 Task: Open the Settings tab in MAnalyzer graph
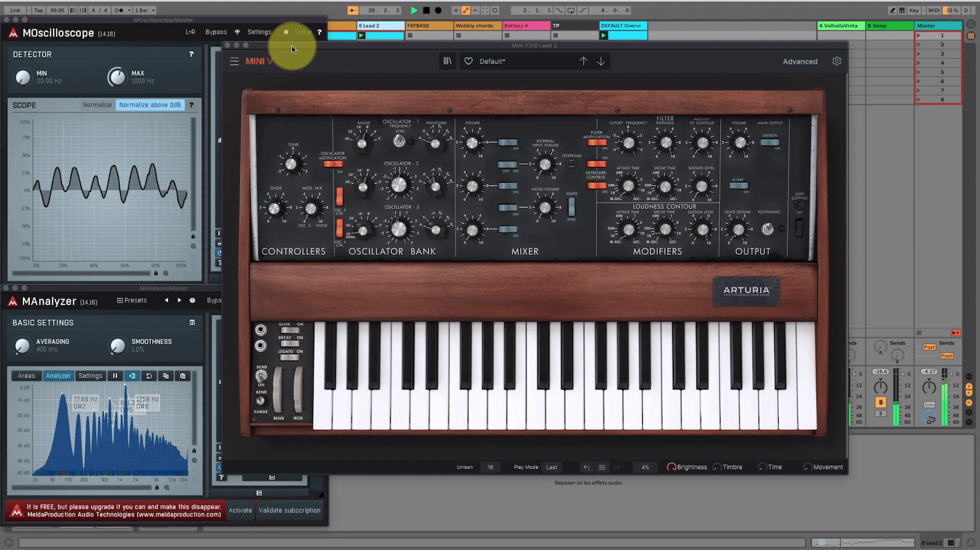pos(91,376)
